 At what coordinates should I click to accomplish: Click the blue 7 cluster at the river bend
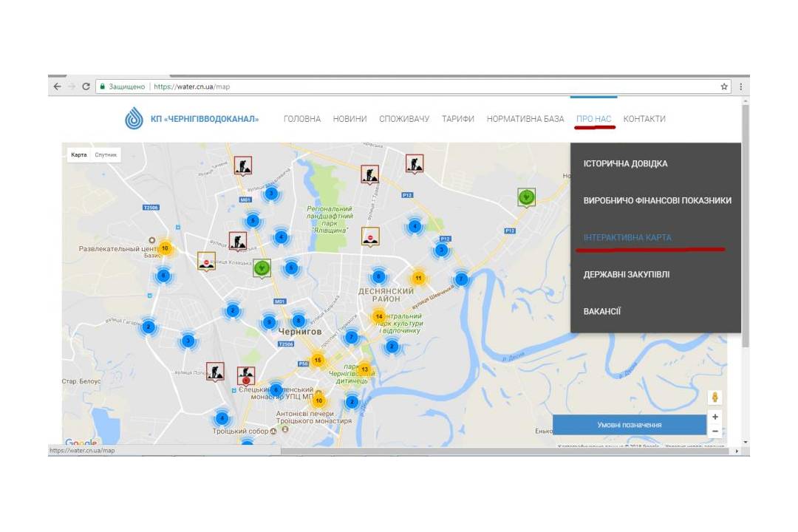pos(461,279)
